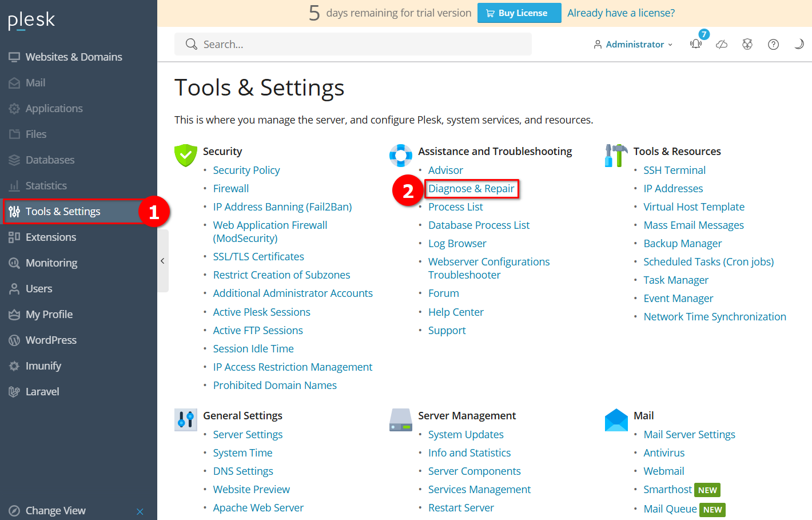
Task: Click the Buy License button
Action: coord(519,13)
